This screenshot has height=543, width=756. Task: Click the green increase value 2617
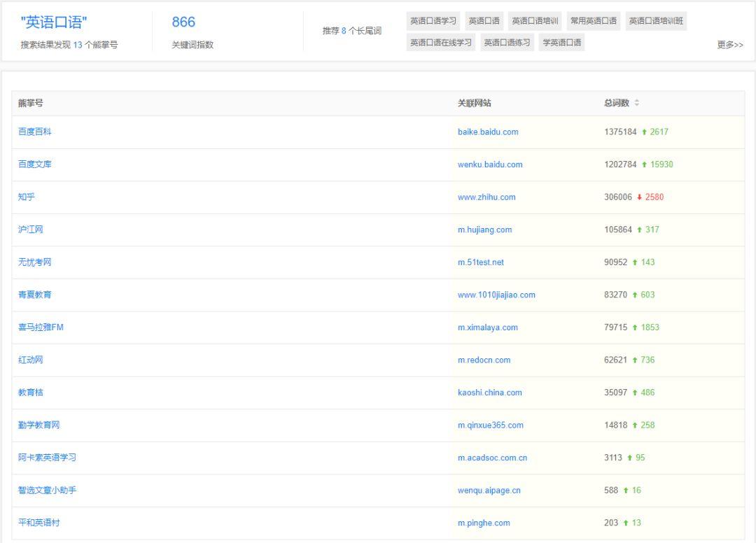click(x=659, y=132)
